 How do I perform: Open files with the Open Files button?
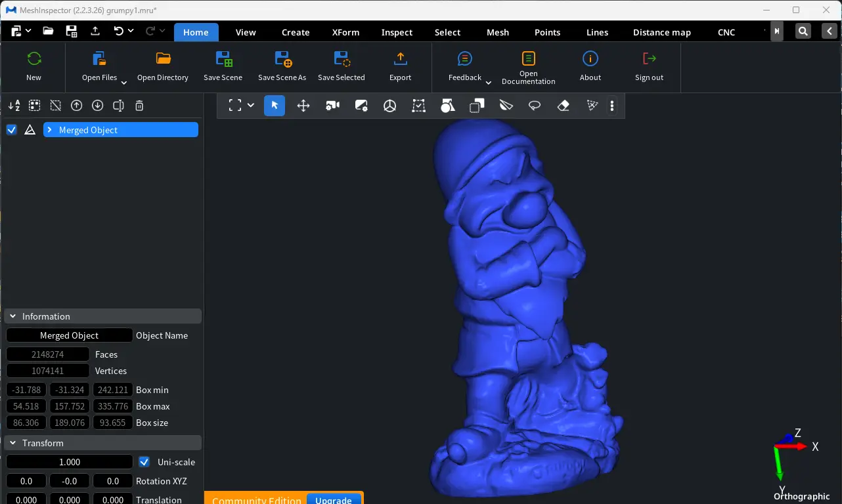[x=100, y=66]
